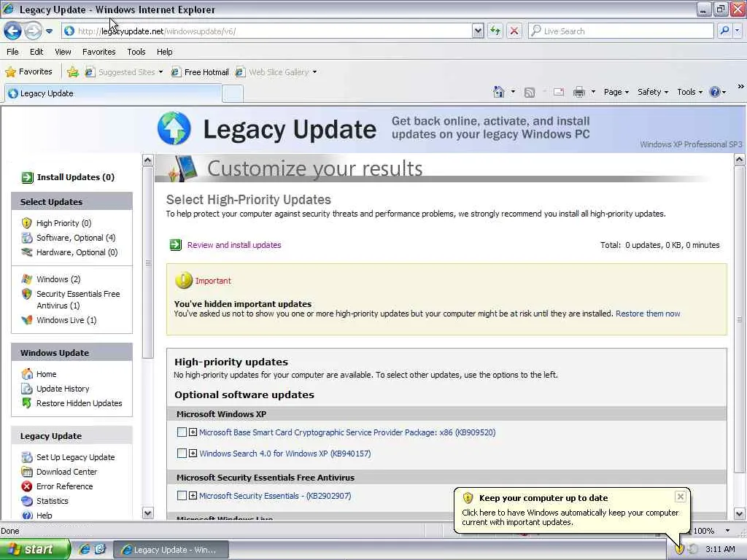Click the Refresh page icon
The width and height of the screenshot is (747, 560).
coord(495,31)
